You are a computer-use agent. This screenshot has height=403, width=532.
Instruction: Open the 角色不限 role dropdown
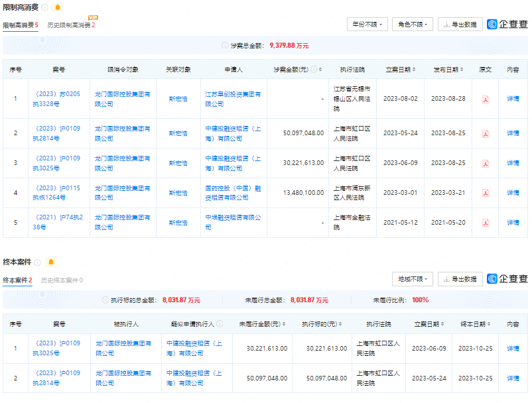point(412,25)
